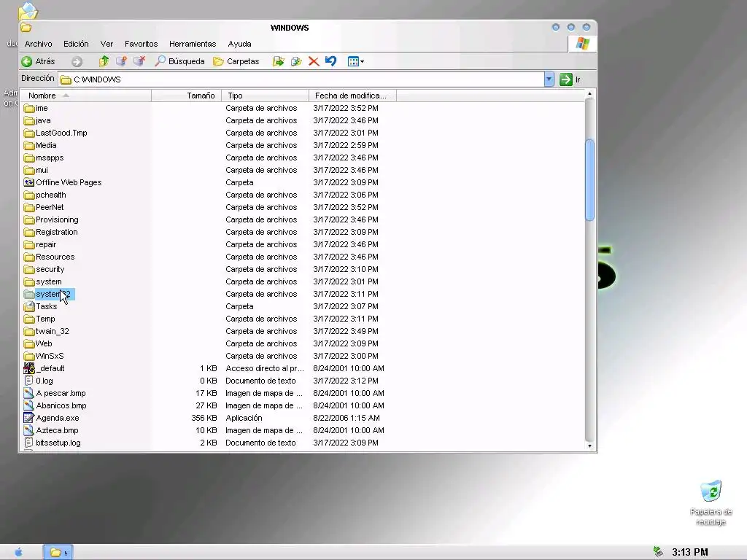Sort by the Tipo column header

pyautogui.click(x=266, y=96)
